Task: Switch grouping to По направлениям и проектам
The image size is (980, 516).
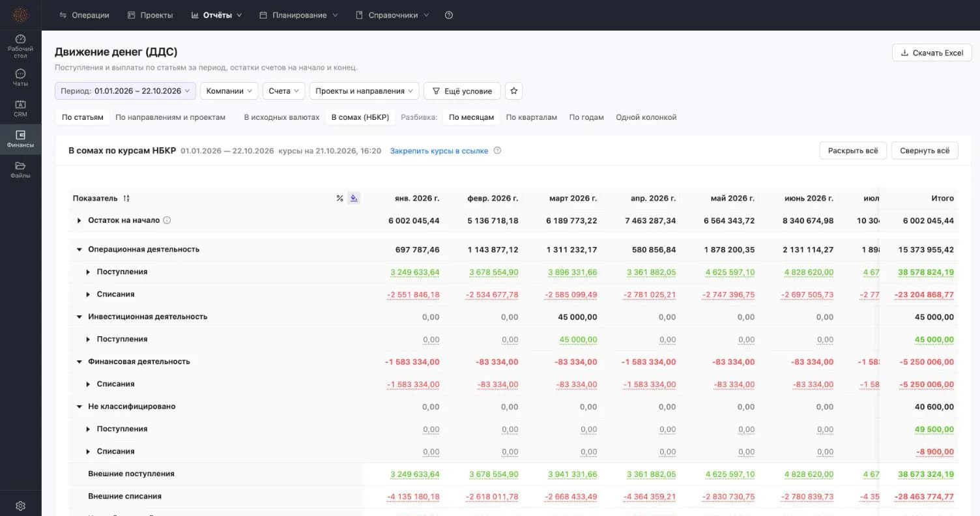Action: coord(170,117)
